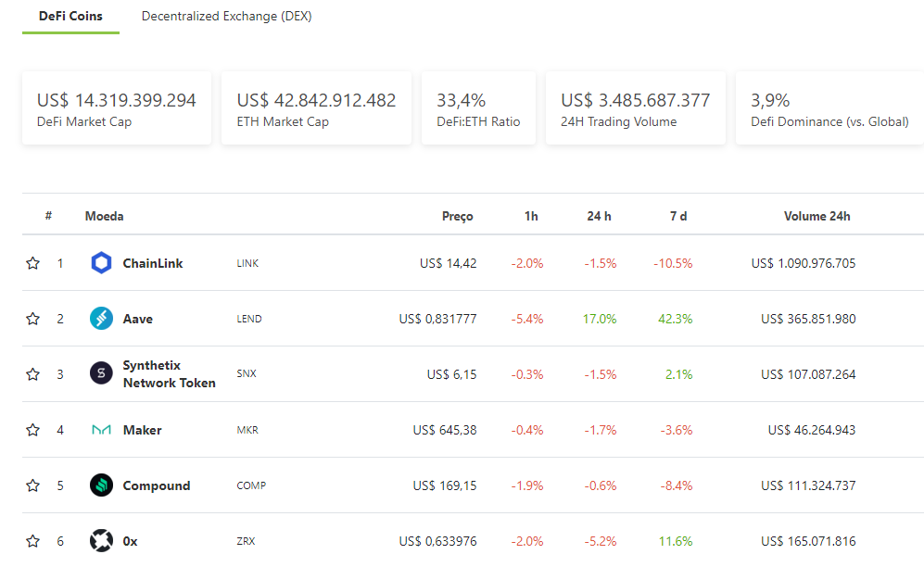Toggle the star beside Compound
Screen dimensions: 924x567
click(x=33, y=485)
